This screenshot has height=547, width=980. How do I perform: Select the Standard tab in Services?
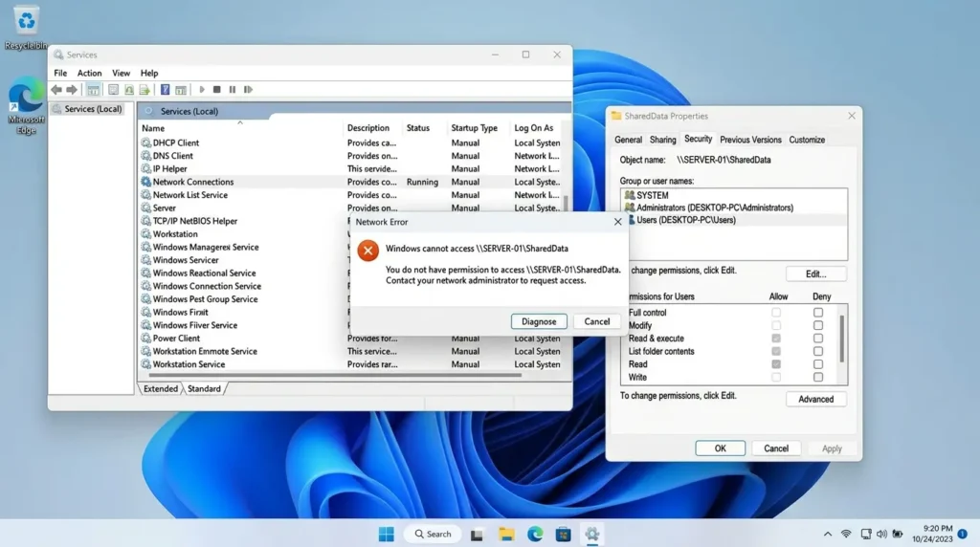(x=205, y=388)
